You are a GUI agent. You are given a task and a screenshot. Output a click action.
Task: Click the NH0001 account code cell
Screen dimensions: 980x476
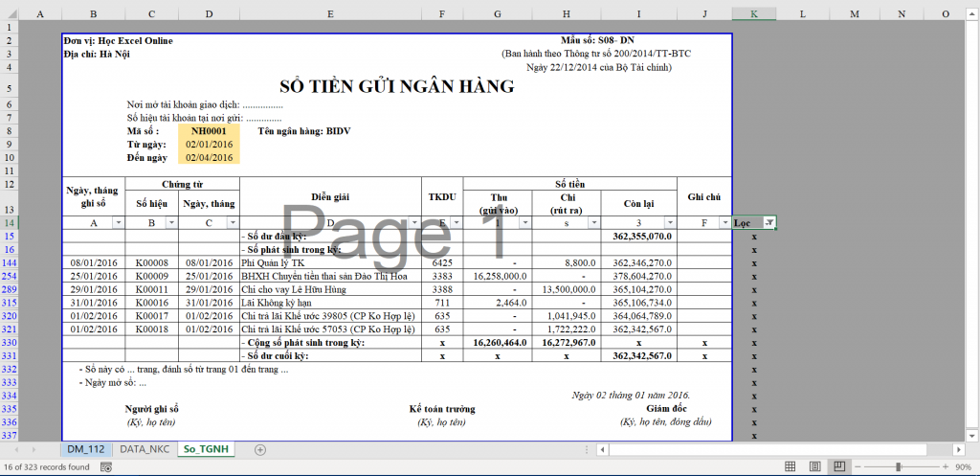point(209,130)
